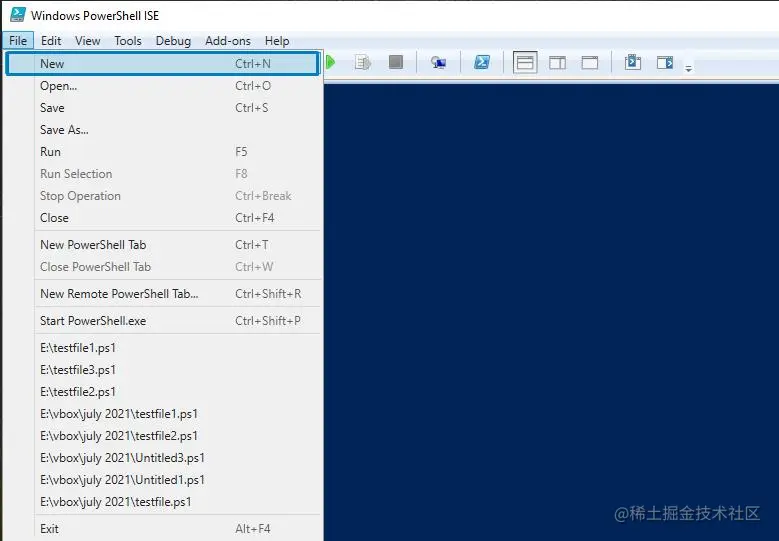The width and height of the screenshot is (779, 541).
Task: Open recent file E:\testfile2.ps1
Action: pos(162,391)
